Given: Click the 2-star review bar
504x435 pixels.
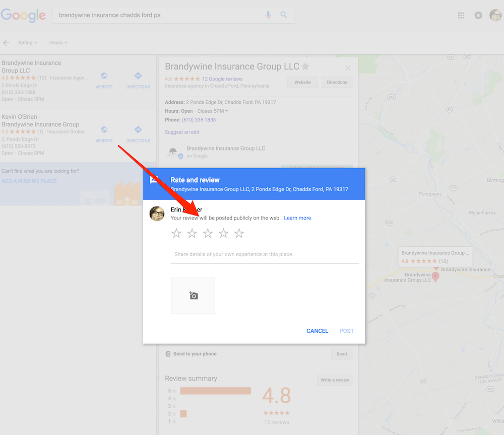Looking at the screenshot, I should [x=183, y=414].
